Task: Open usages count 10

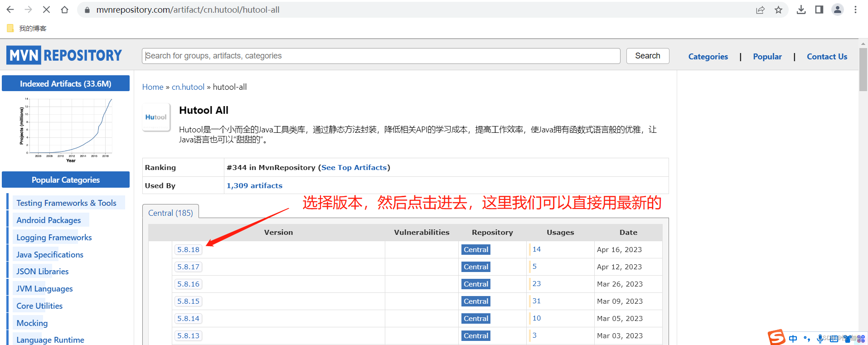Action: pos(537,318)
